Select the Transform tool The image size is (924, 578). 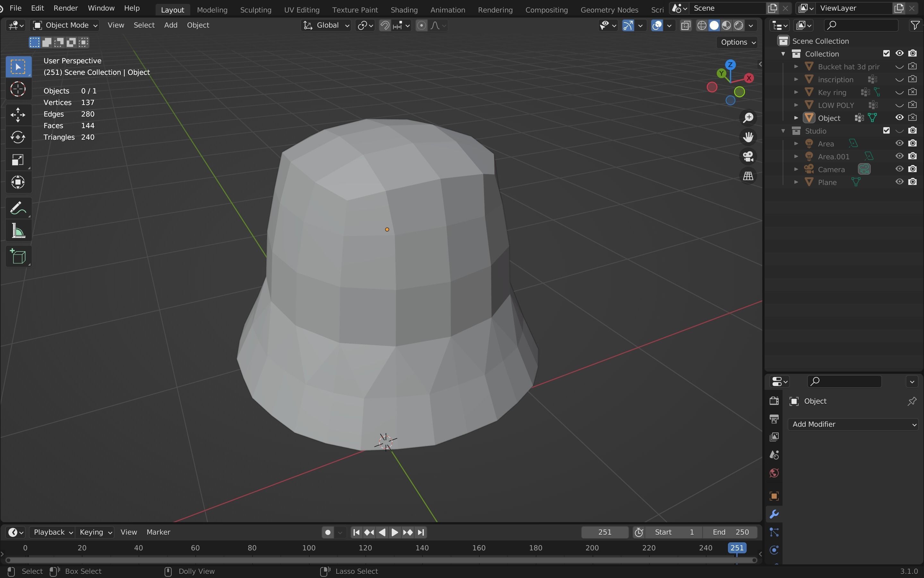(18, 182)
